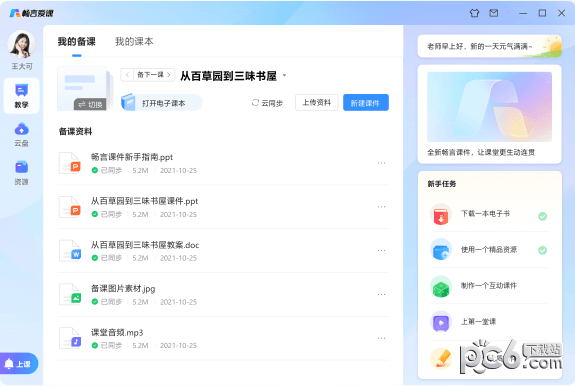Go to next lesson with right chevron
This screenshot has height=386, width=575.
169,75
